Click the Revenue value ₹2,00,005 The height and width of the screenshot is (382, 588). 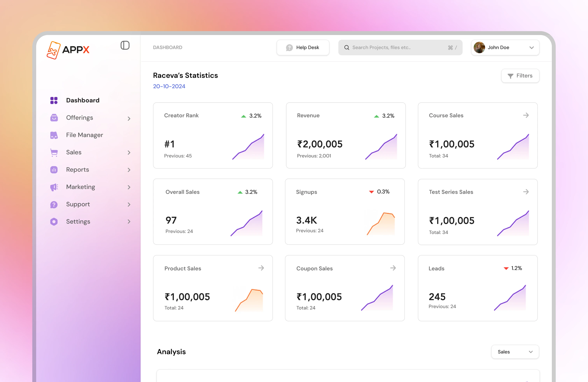(320, 144)
